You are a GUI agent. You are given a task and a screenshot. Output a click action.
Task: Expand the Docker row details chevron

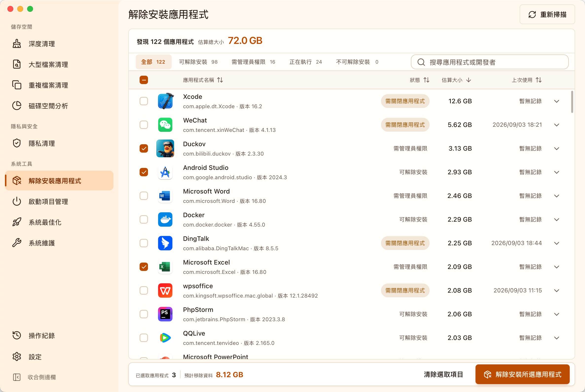coord(556,219)
